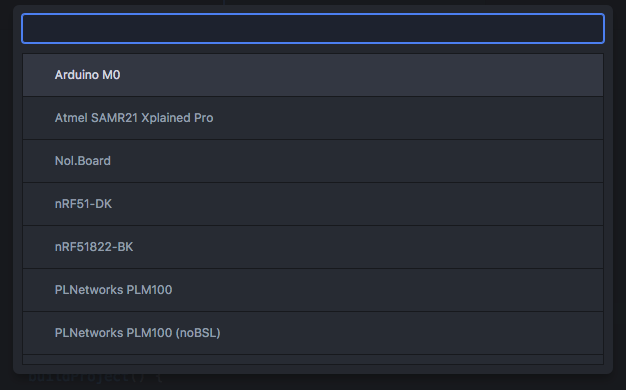Select Arduino M0 from the board list
This screenshot has height=390, width=626.
[313, 75]
